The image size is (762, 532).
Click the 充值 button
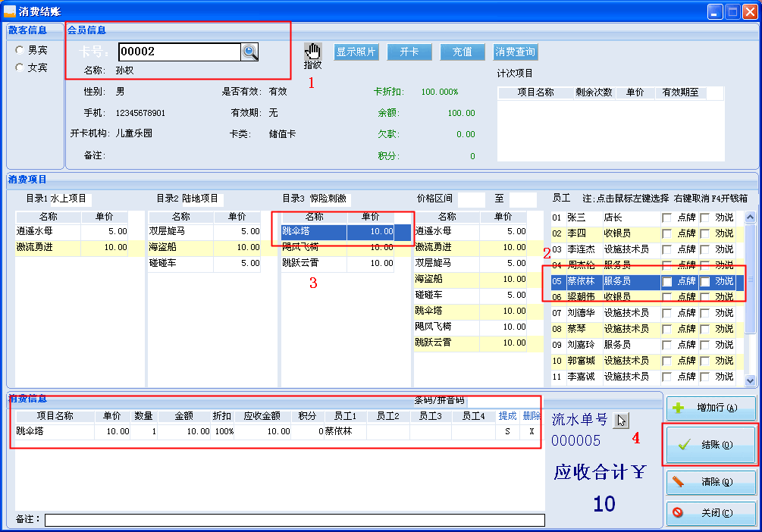[x=463, y=52]
